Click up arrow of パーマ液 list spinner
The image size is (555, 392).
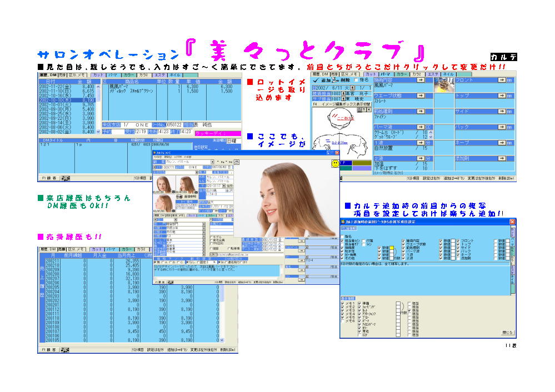pos(431,133)
